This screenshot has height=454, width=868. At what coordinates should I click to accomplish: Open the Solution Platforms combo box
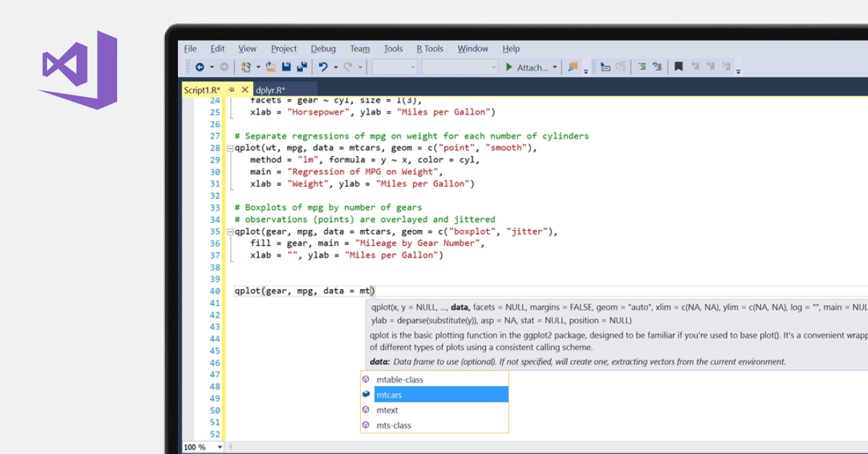[x=460, y=67]
